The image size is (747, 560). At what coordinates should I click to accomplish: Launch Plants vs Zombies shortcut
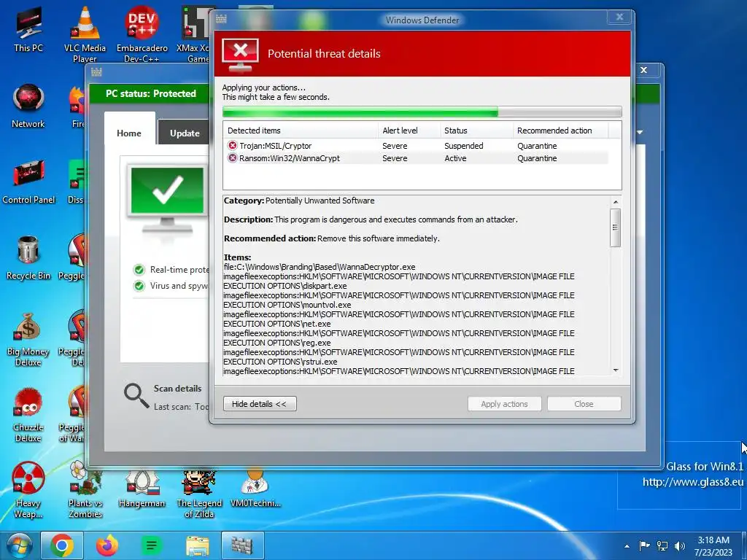[85, 491]
